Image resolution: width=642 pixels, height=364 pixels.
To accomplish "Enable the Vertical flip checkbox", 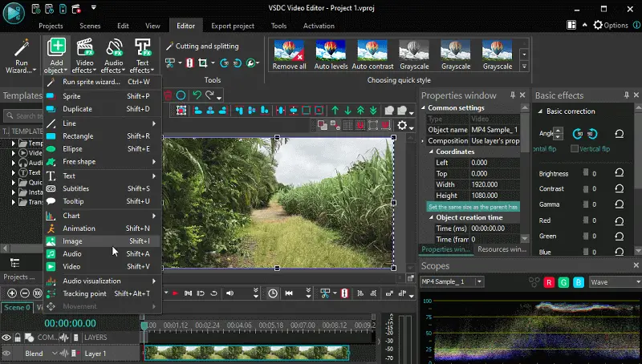I will click(575, 149).
